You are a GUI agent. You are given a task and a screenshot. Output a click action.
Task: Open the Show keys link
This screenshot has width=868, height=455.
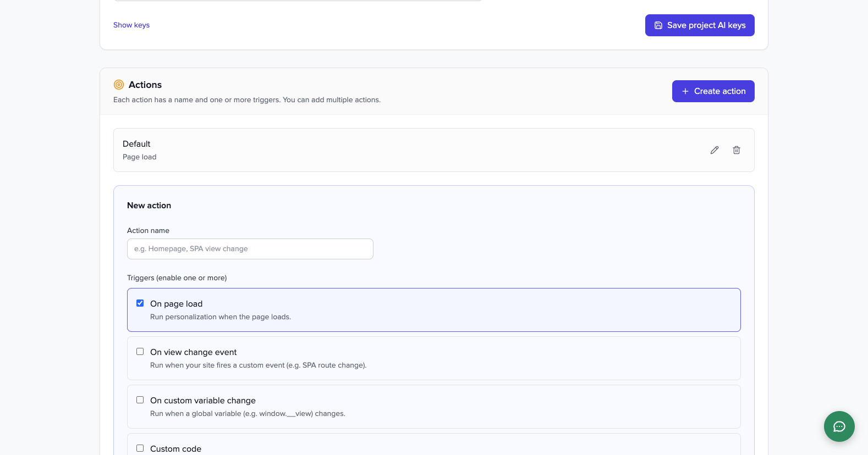pos(131,25)
